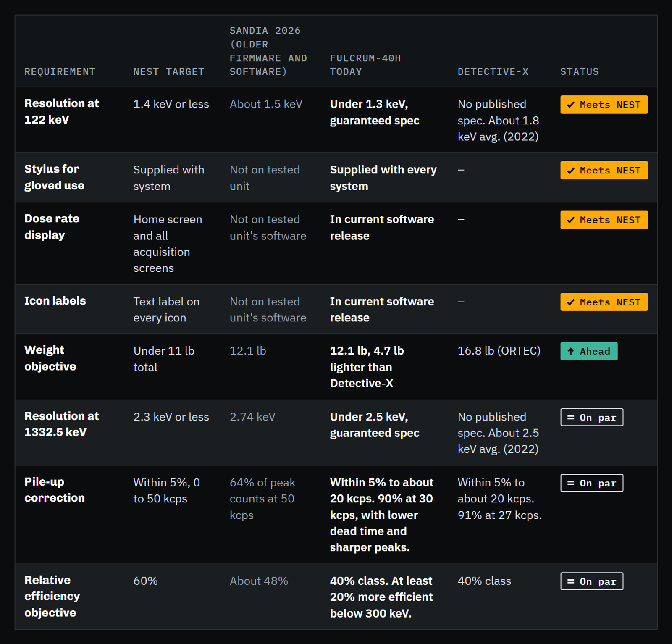Click the '16.8 lb (ORTEC)' cell

pos(499,351)
